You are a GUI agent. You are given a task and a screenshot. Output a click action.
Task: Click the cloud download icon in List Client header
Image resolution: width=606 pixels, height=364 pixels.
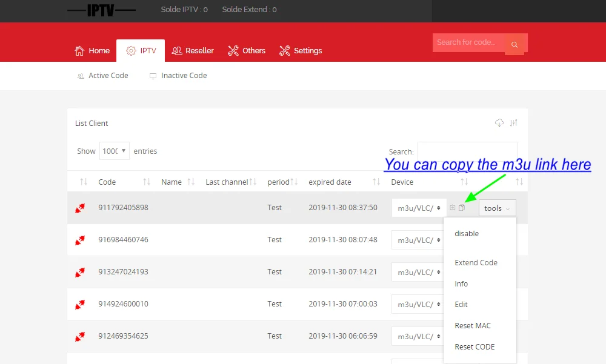click(499, 123)
